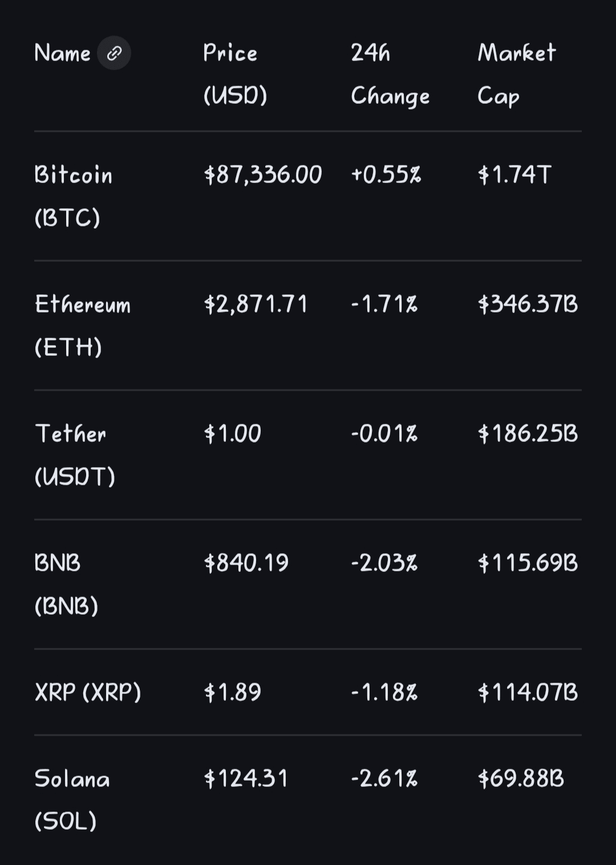
Task: Click Bitcoin market cap $1.74T
Action: [514, 174]
